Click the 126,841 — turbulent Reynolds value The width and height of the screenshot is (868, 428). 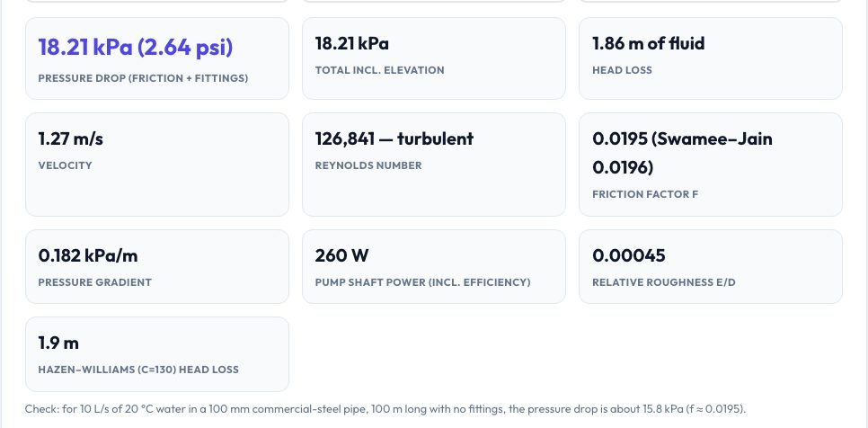[x=394, y=139]
